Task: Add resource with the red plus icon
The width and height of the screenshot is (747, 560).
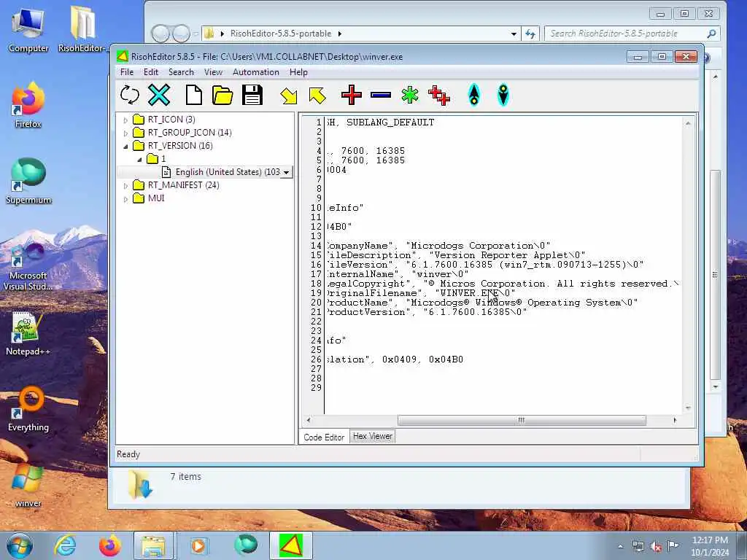Action: pyautogui.click(x=352, y=95)
